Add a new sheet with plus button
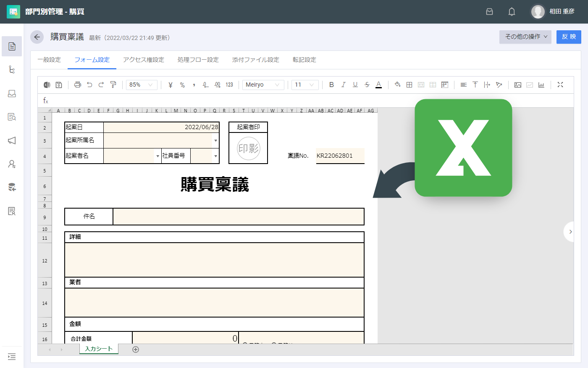588x368 pixels. (136, 349)
